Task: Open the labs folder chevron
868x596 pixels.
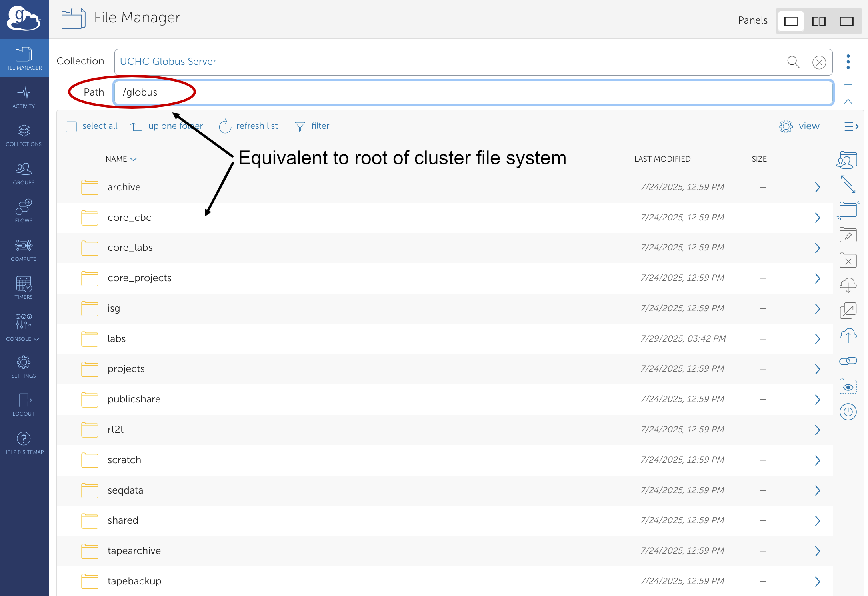Action: [x=817, y=339]
